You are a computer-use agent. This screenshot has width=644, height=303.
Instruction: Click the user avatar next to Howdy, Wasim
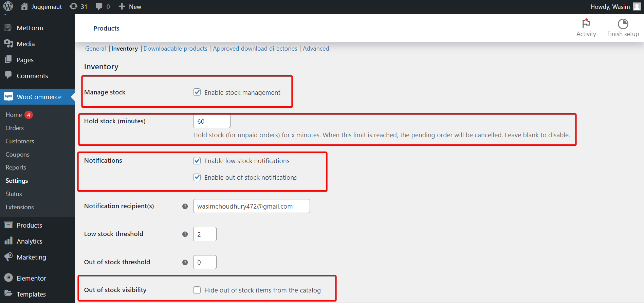tap(637, 6)
